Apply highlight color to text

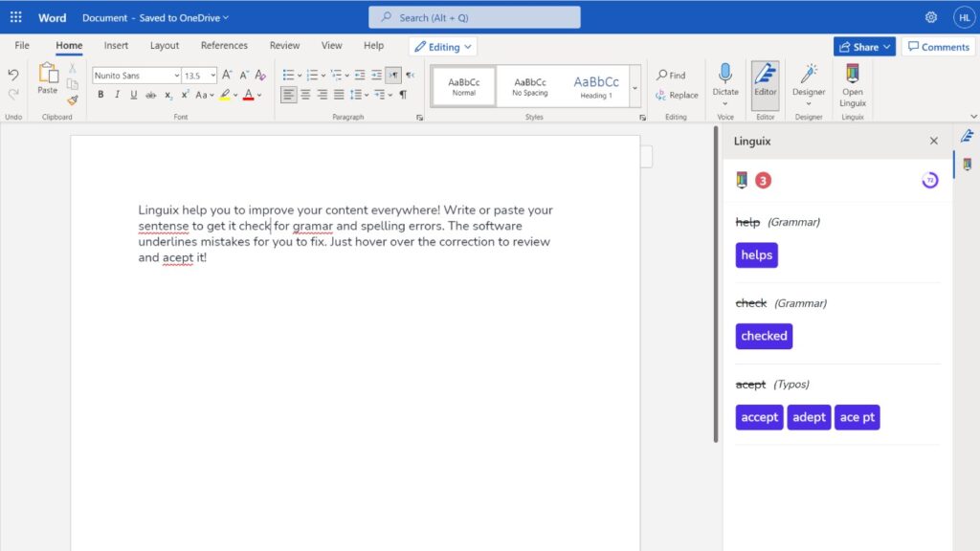(x=225, y=95)
